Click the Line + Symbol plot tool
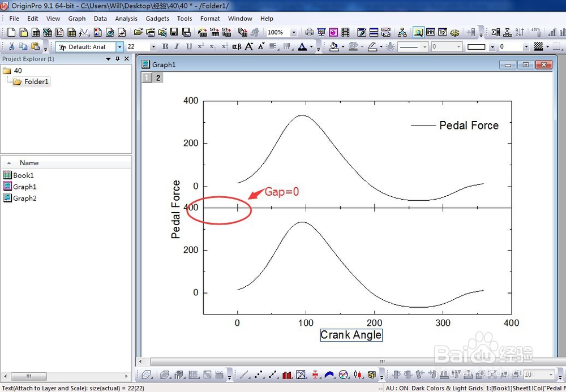The height and width of the screenshot is (392, 566). [273, 374]
